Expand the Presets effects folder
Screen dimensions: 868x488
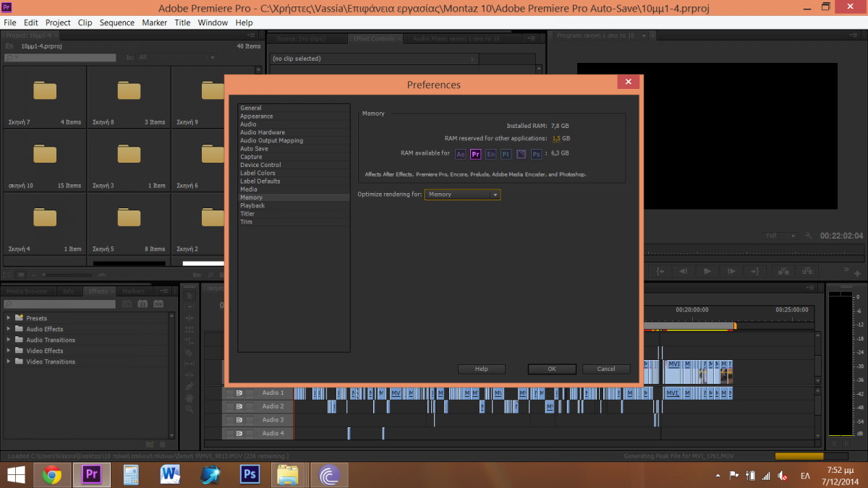9,318
